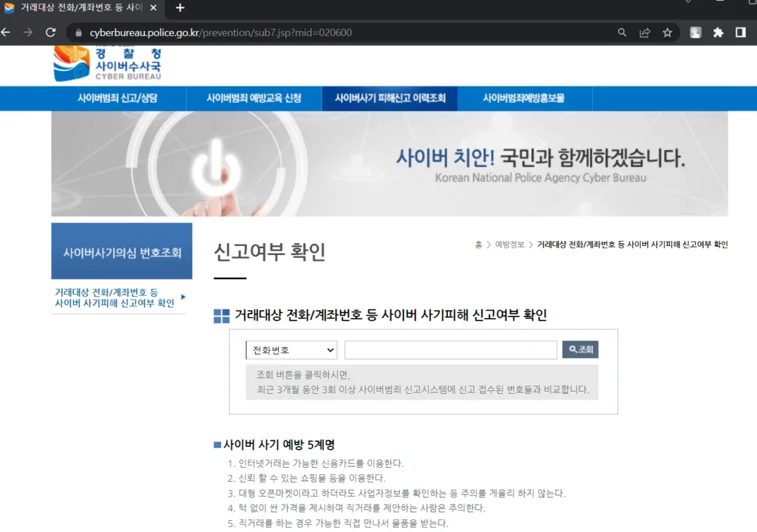The image size is (757, 532).
Task: Click the number search input field
Action: pyautogui.click(x=450, y=350)
